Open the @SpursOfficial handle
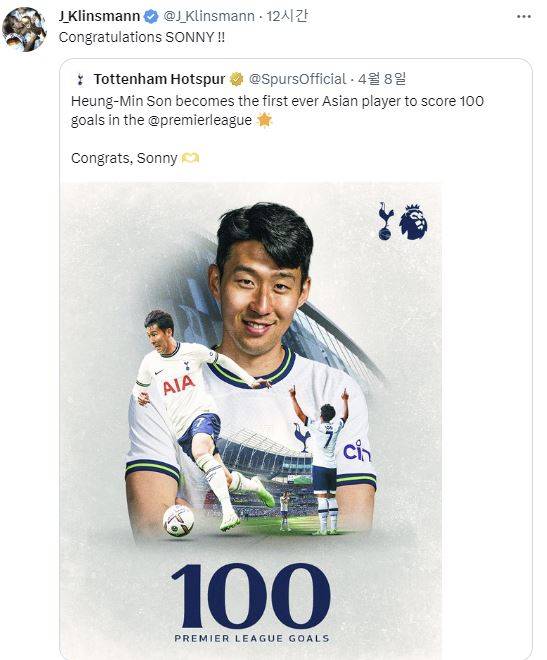Viewport: 547px width, 660px height. (297, 79)
